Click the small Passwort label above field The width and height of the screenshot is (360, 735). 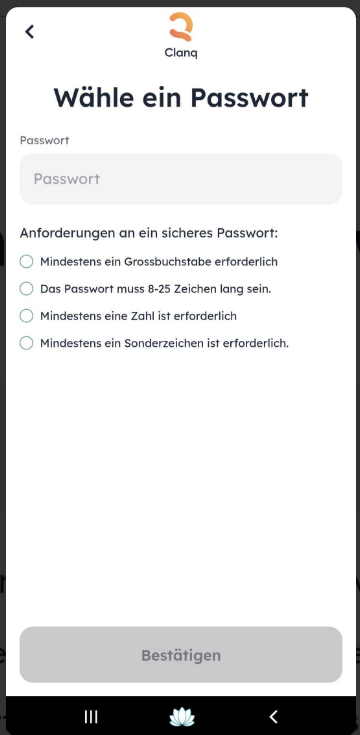[45, 140]
